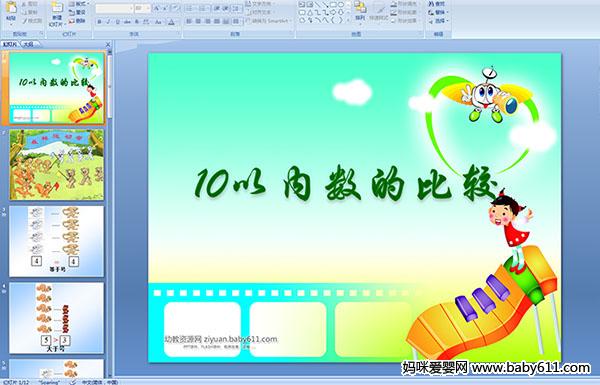The image size is (600, 385).
Task: Click the Paste clipboard icon
Action: click(x=11, y=10)
